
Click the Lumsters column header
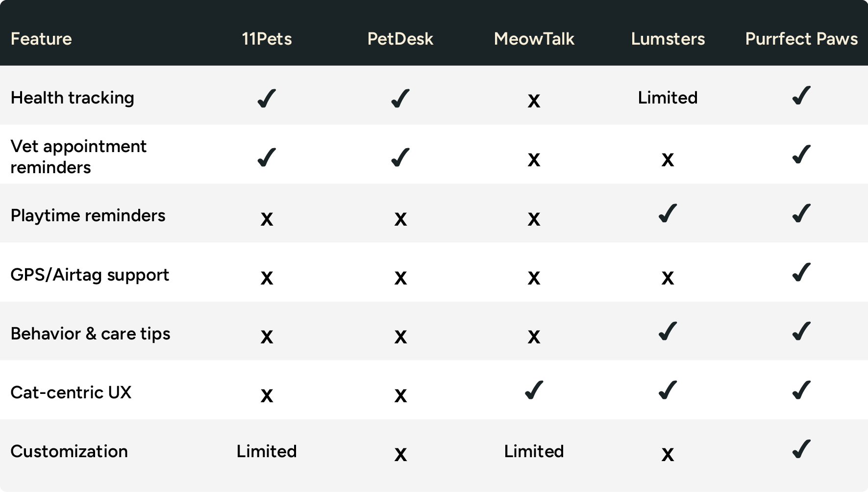tap(668, 39)
